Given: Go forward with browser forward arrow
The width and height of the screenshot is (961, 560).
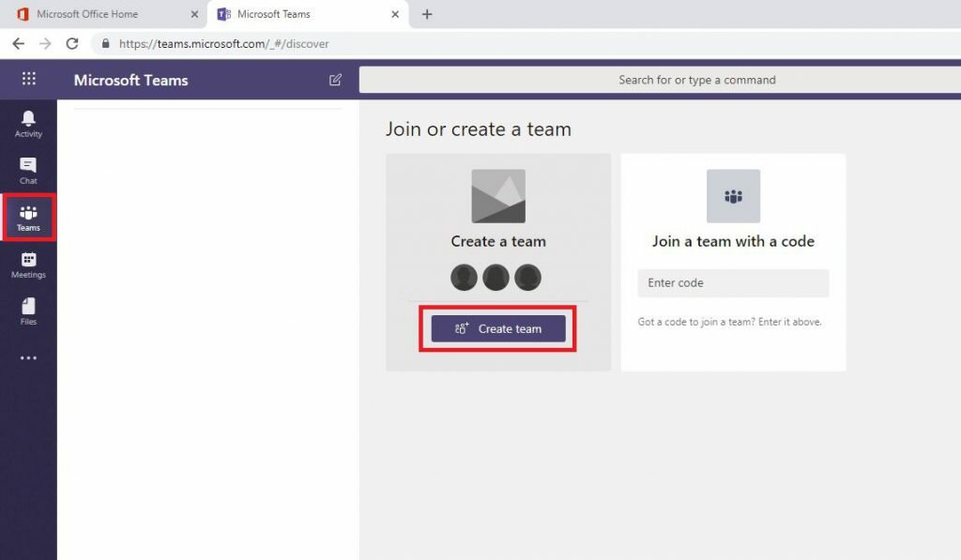Looking at the screenshot, I should click(45, 43).
